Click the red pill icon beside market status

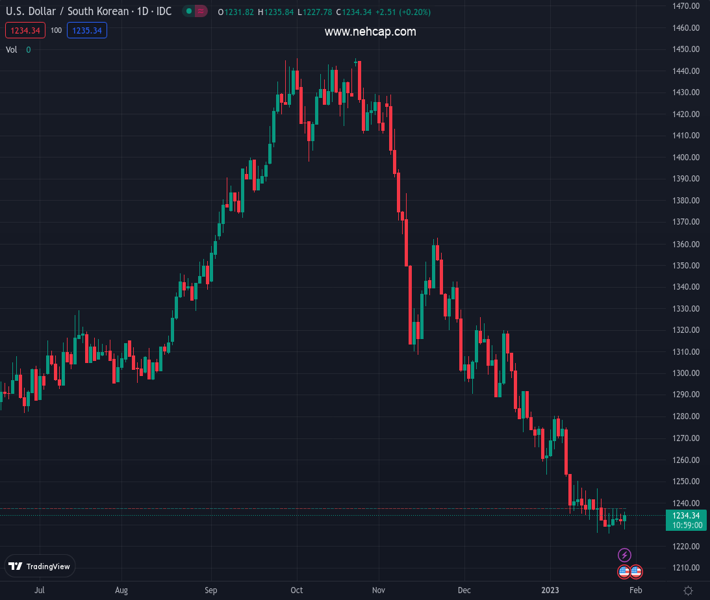203,11
